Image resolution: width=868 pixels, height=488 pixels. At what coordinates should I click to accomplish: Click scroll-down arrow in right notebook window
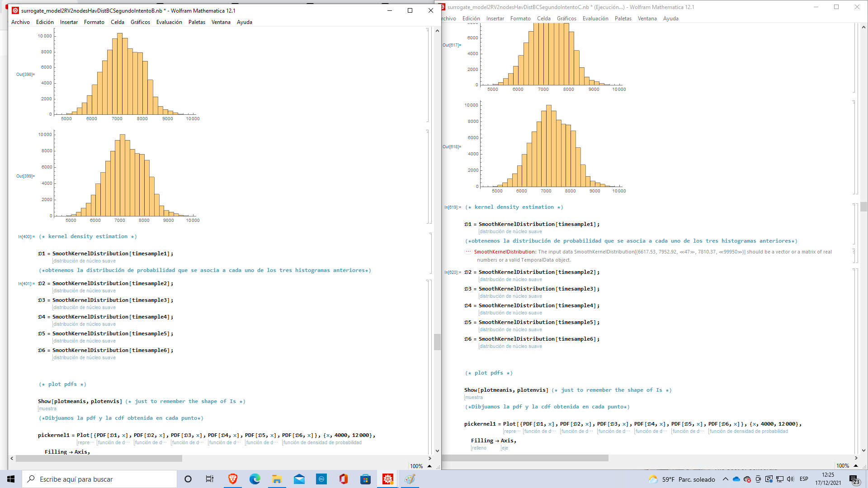click(x=863, y=450)
